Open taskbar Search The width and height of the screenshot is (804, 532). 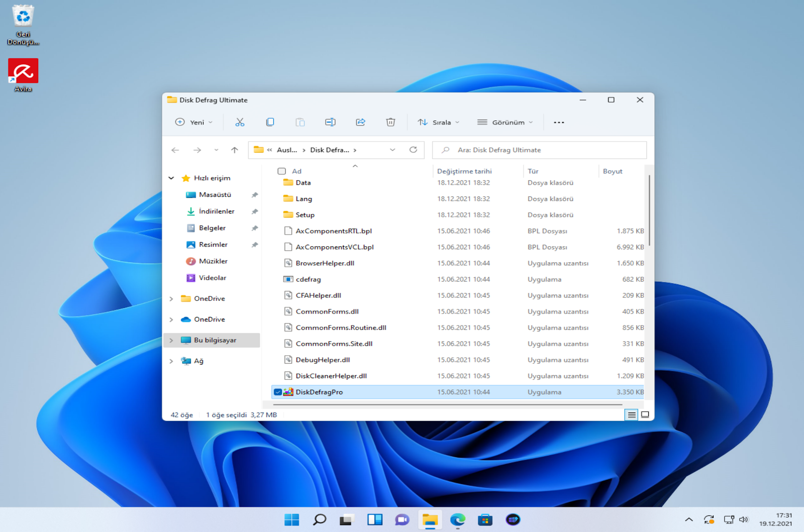tap(319, 519)
